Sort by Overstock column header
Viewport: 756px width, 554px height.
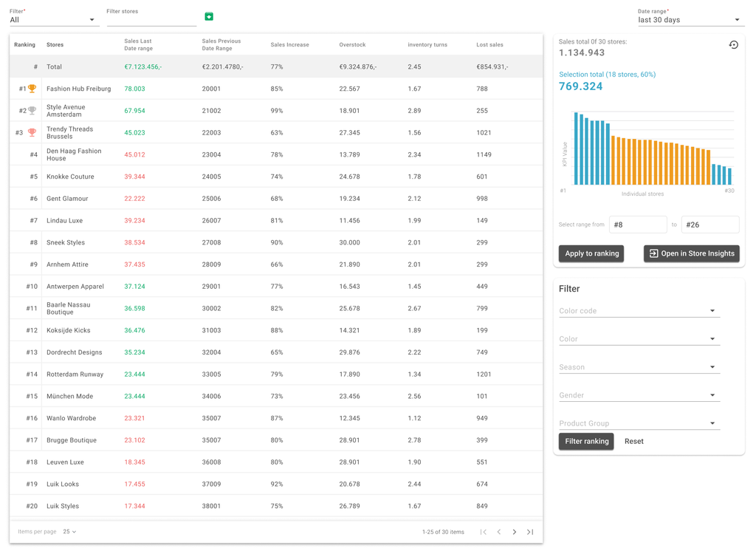(x=352, y=44)
